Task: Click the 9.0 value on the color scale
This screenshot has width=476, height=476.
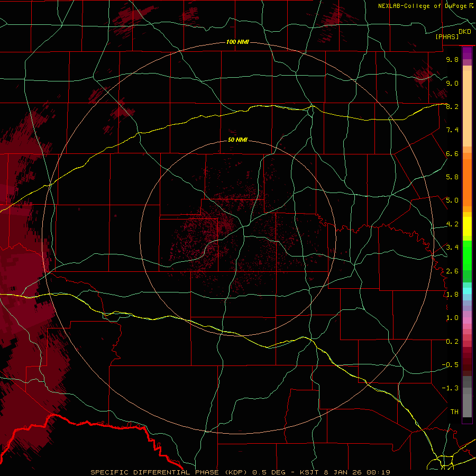Action: [452, 83]
